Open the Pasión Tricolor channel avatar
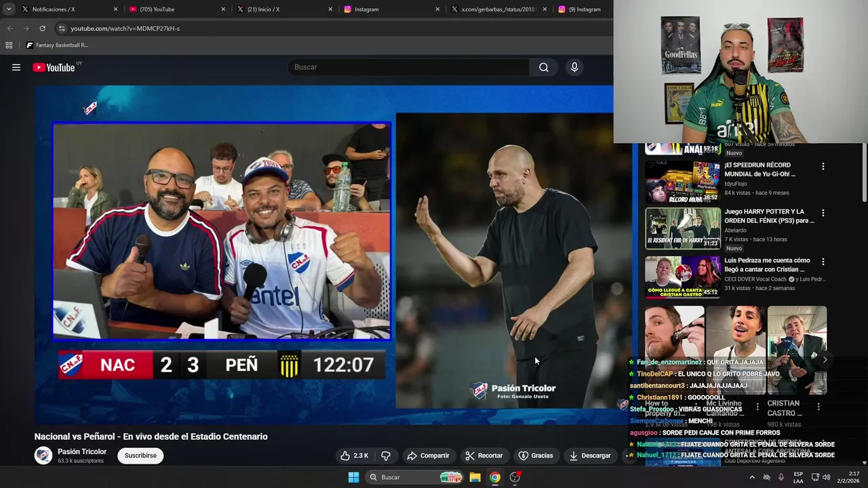The image size is (868, 488). pos(43,455)
